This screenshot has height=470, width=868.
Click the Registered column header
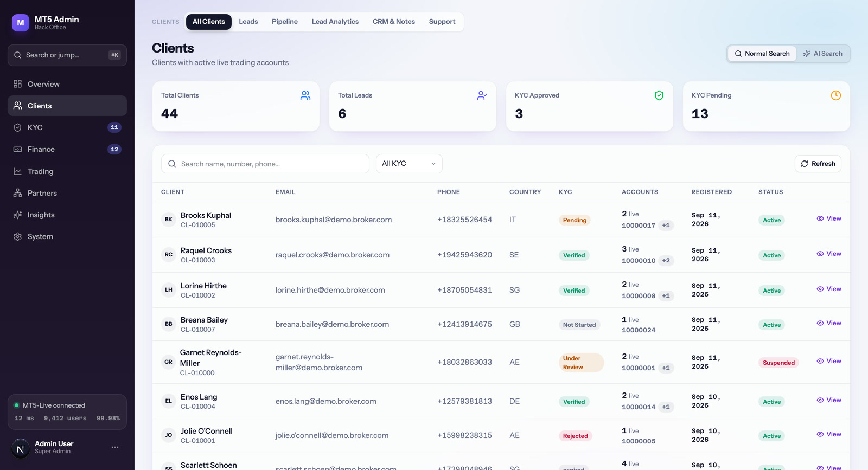pos(712,192)
